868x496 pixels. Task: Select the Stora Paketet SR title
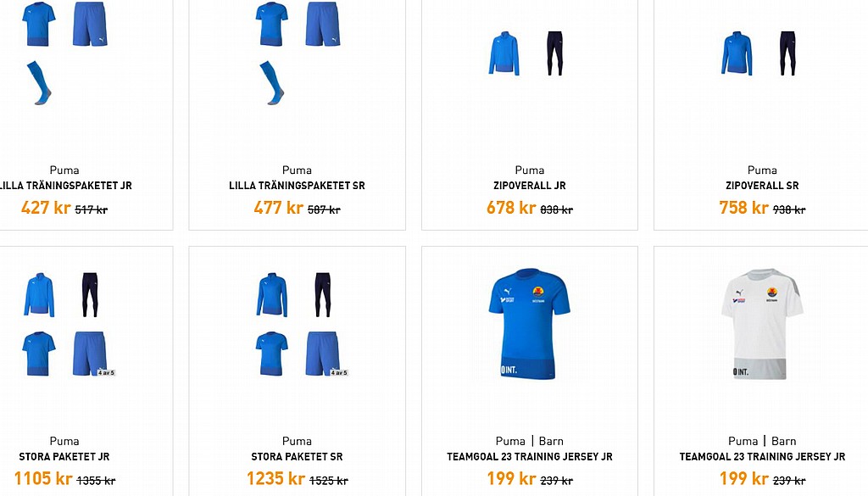pos(297,457)
